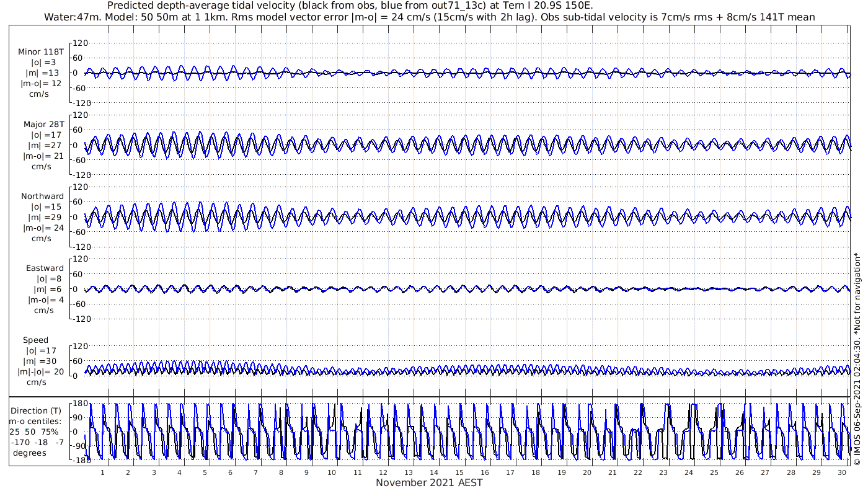Click the 120 tick label of Minor panel
The height and width of the screenshot is (496, 868).
82,43
